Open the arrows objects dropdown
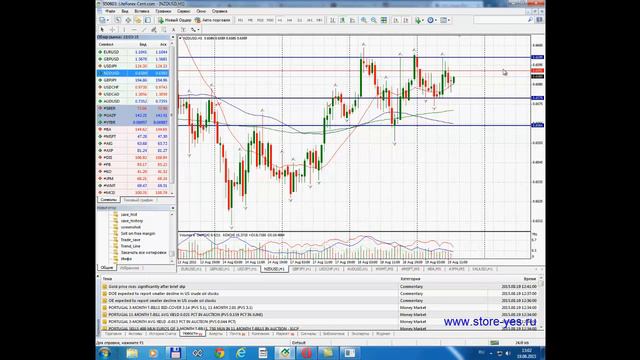This screenshot has width=640, height=360. pos(195,29)
